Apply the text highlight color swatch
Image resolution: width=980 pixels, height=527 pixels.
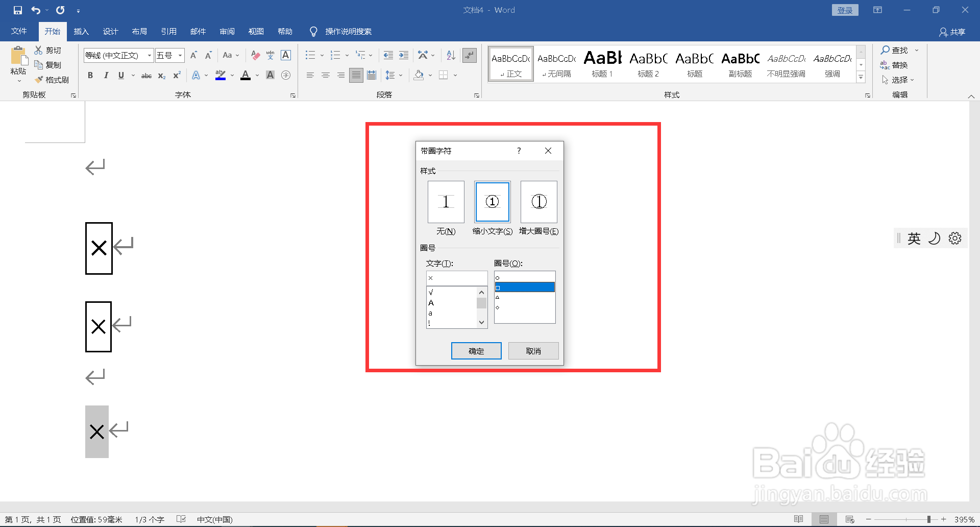tap(220, 76)
